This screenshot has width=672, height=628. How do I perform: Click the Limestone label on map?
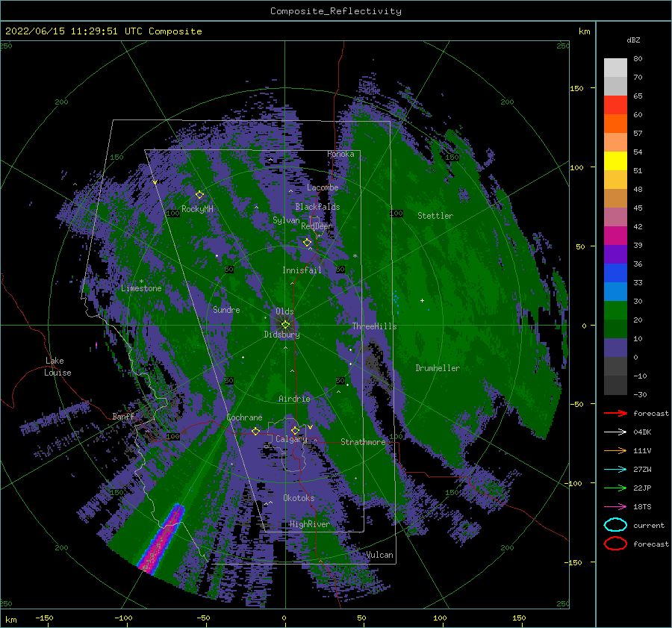(x=141, y=288)
